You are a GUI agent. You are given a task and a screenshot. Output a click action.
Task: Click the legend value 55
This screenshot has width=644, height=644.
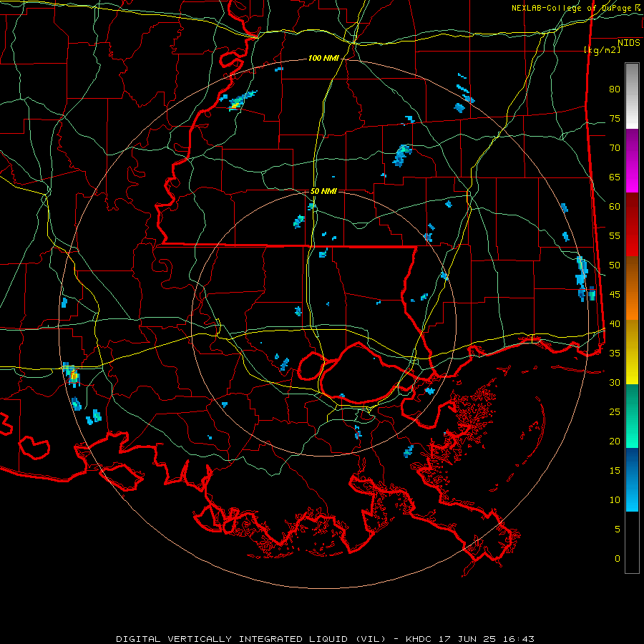pos(615,236)
